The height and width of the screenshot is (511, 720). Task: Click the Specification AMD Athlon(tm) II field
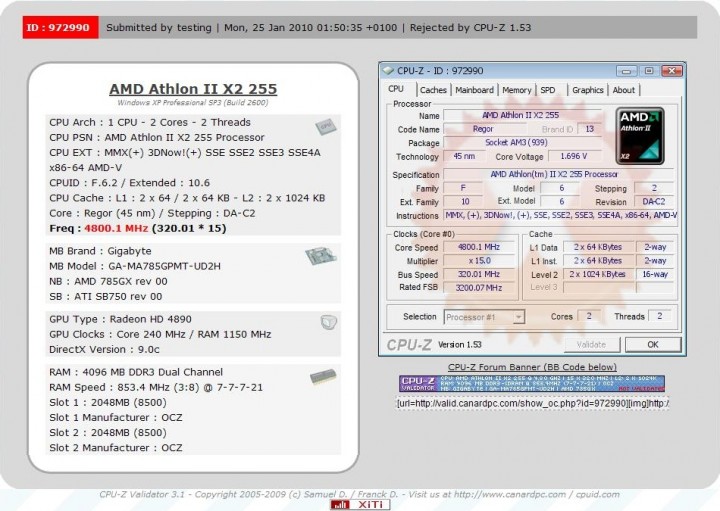(558, 174)
